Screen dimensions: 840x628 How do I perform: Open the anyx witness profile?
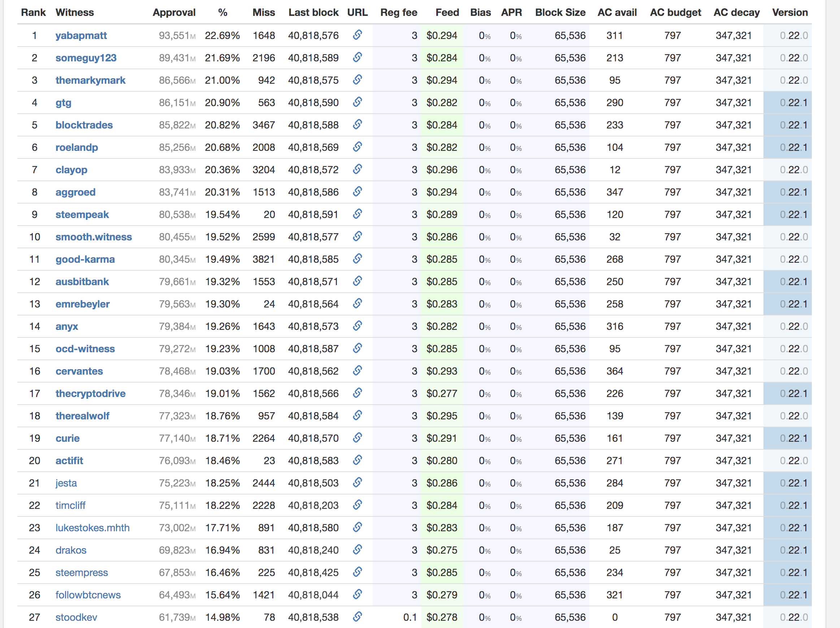(67, 327)
